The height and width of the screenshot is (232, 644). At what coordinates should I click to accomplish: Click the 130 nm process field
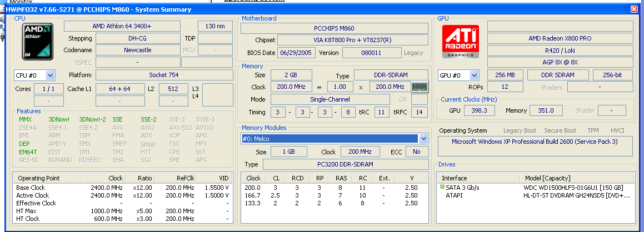[x=215, y=26]
